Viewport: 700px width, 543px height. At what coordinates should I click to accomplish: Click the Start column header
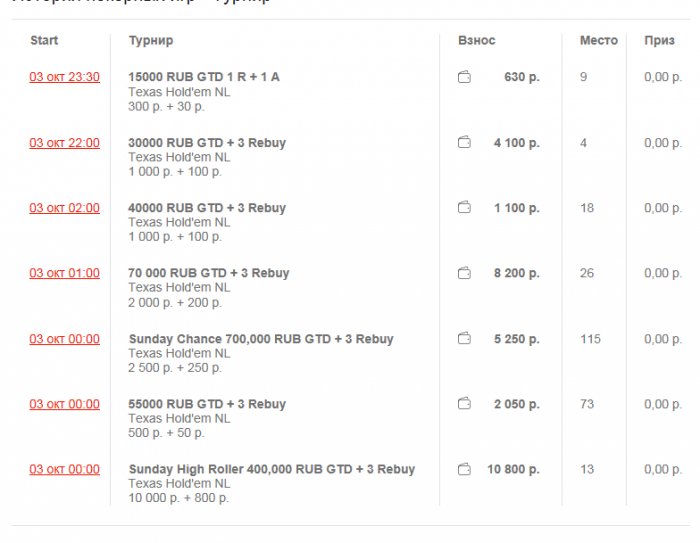coord(44,40)
